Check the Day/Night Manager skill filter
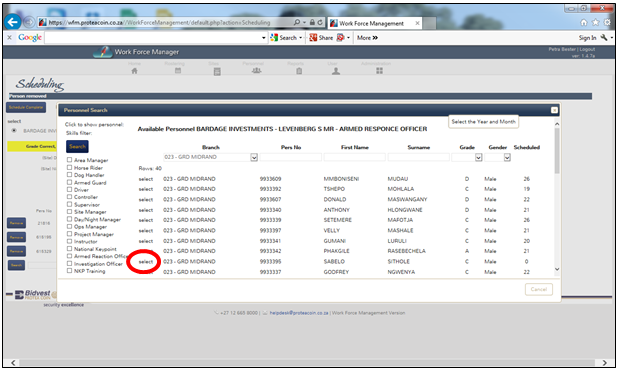Screen dimensions: 618x371 (x=69, y=219)
